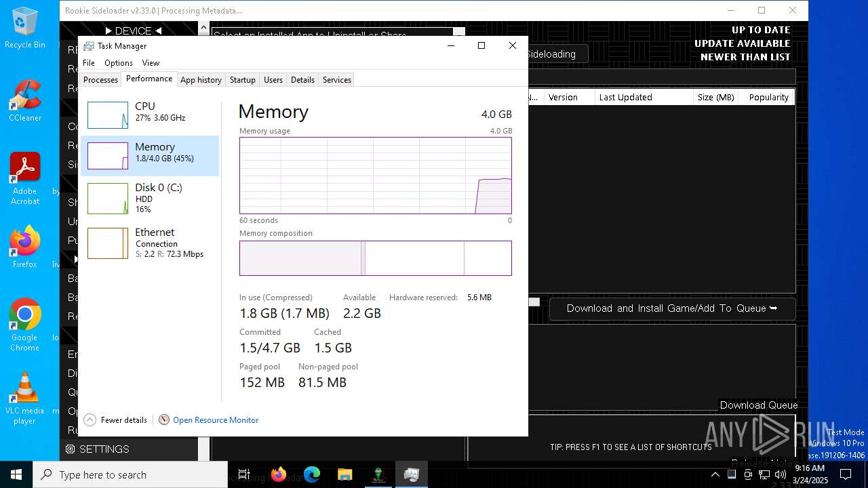
Task: Click the Download Queue label
Action: [x=759, y=405]
